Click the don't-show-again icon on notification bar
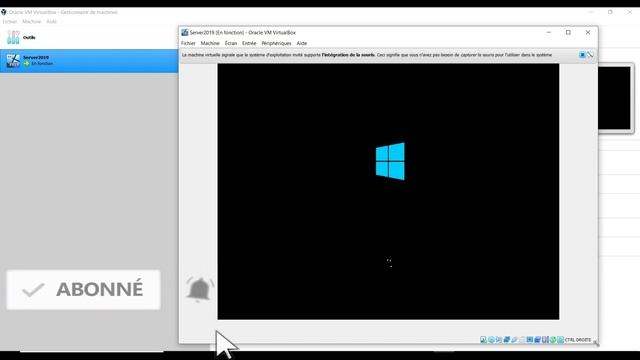Viewport: 640px width, 360px height. [x=590, y=55]
